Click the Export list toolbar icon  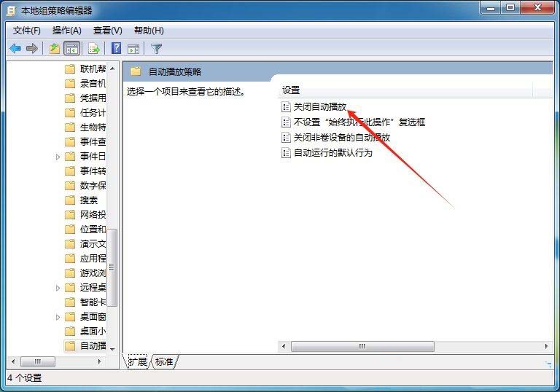tap(94, 48)
